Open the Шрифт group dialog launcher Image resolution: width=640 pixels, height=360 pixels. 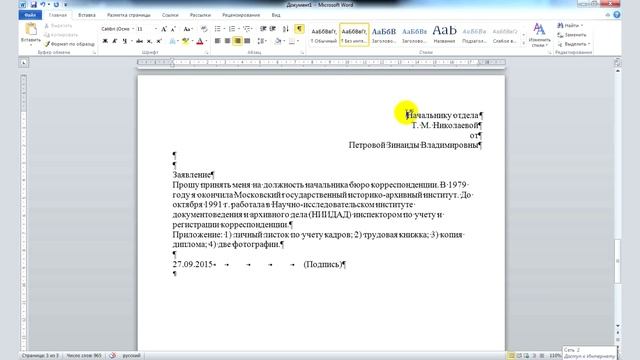click(x=207, y=53)
